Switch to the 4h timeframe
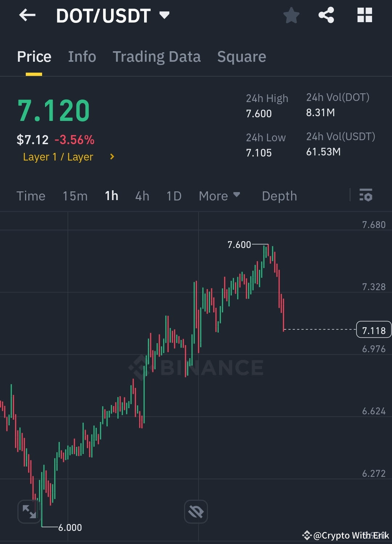 tap(142, 196)
